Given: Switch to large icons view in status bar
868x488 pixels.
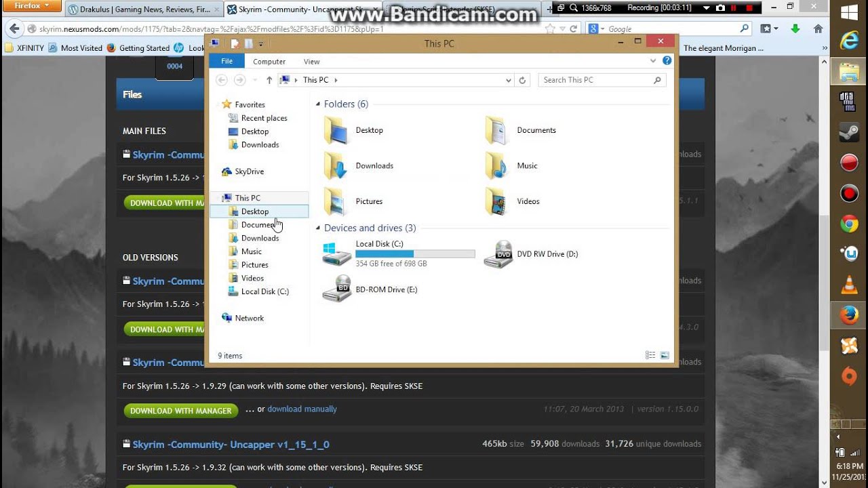Looking at the screenshot, I should click(x=665, y=355).
